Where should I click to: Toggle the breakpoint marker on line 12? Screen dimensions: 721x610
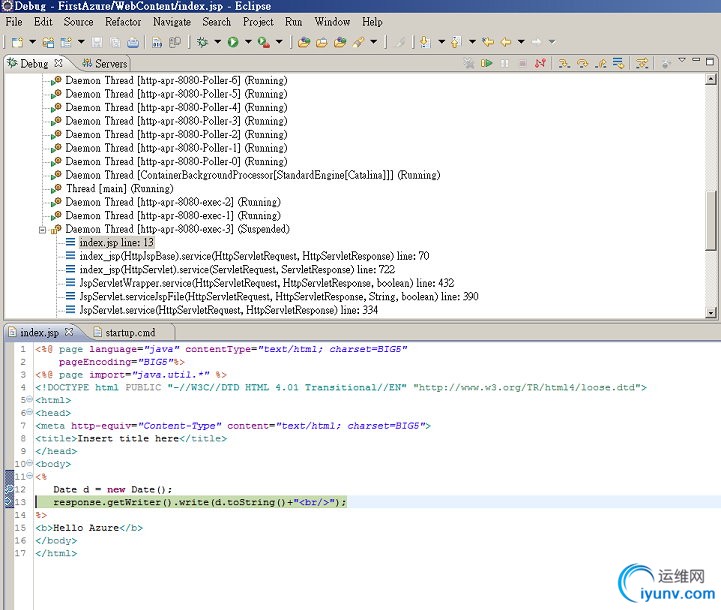(x=9, y=489)
